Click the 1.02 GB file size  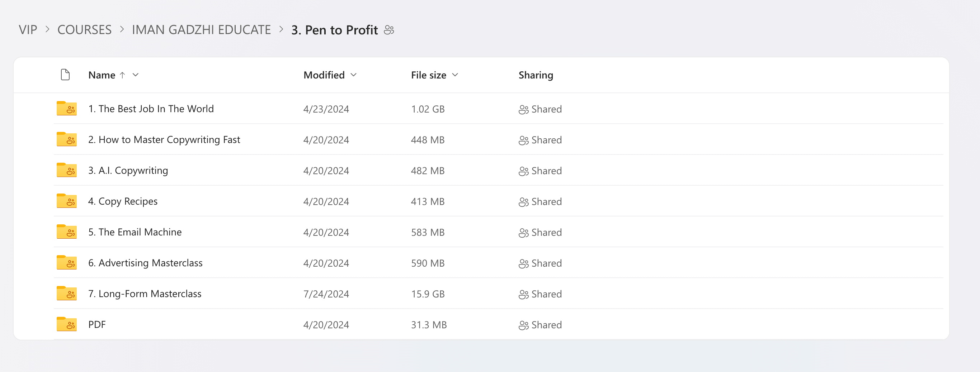tap(428, 109)
